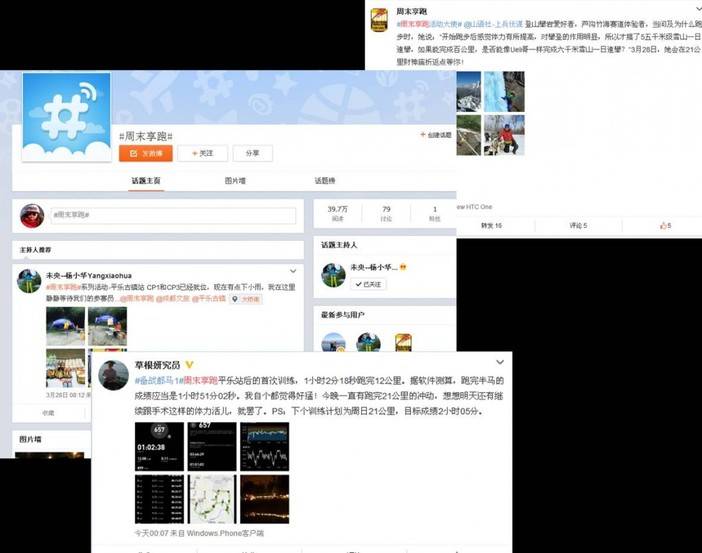The height and width of the screenshot is (553, 702).
Task: Click the #周末享跑活动大使# hashtag link
Action: [429, 24]
